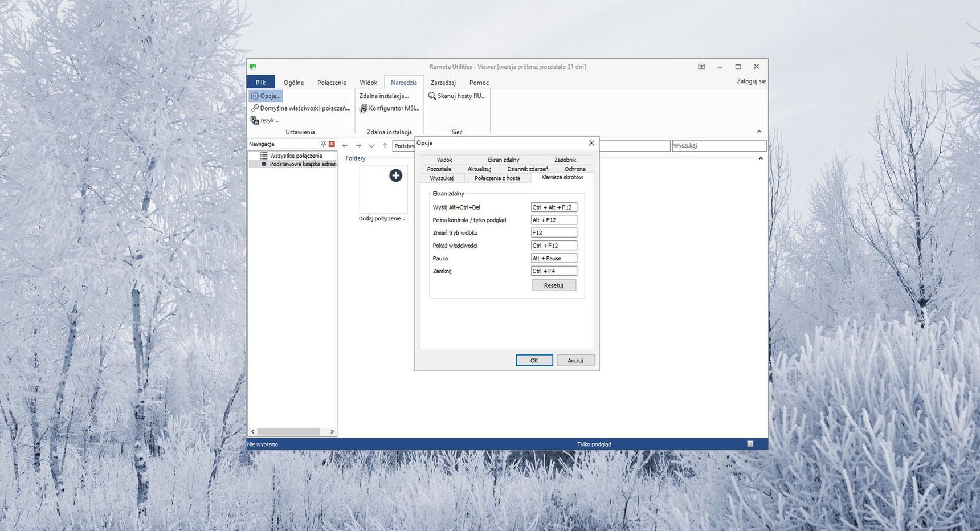The height and width of the screenshot is (531, 980).
Task: Open Aktualizuj tab in Opcje
Action: 479,169
